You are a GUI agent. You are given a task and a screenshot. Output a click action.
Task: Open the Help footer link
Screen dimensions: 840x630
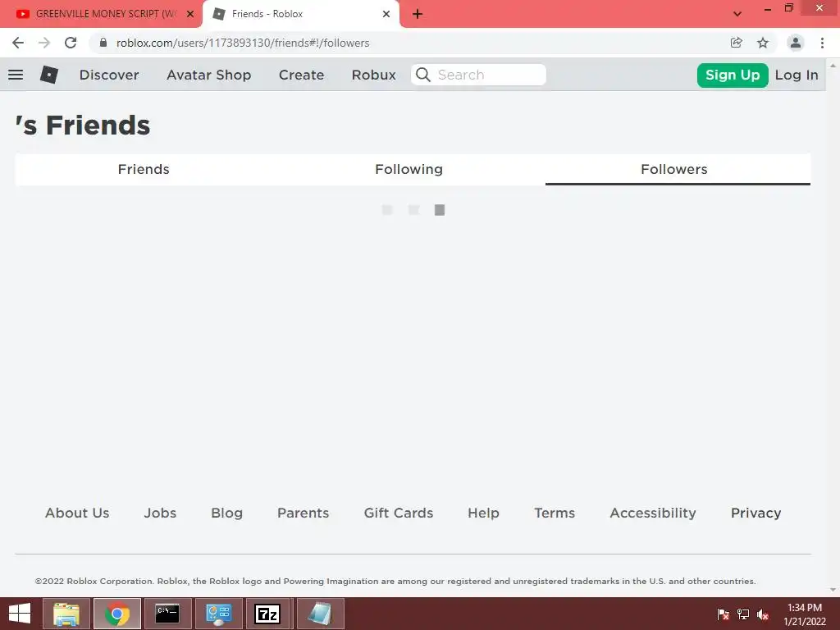(x=483, y=513)
